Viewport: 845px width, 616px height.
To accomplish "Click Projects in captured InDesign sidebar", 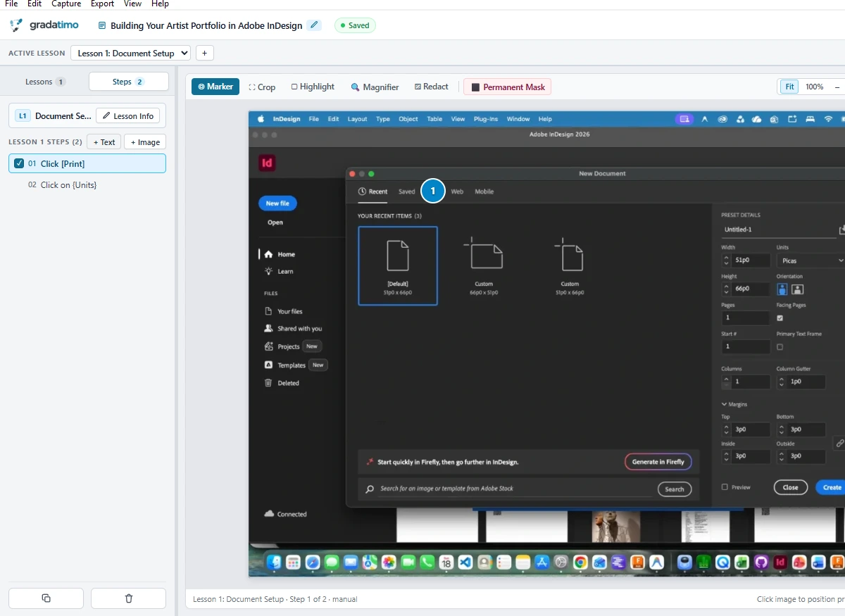I will (282, 346).
